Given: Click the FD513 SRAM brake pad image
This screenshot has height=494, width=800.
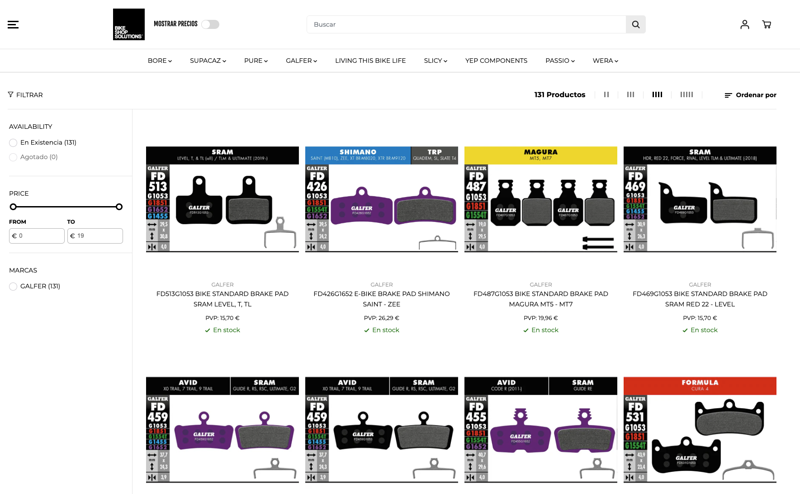Looking at the screenshot, I should [222, 200].
